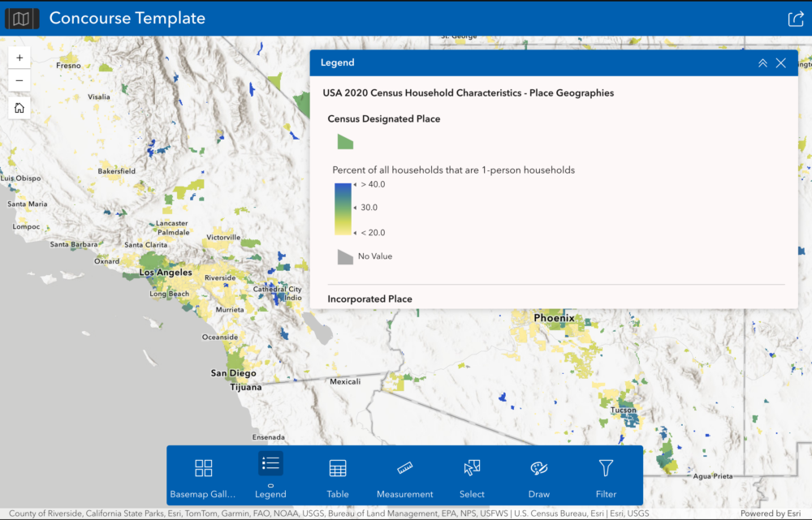Viewport: 812px width, 520px height.
Task: Close the Legend panel
Action: [781, 63]
